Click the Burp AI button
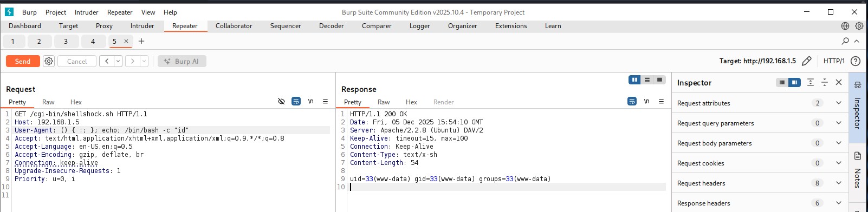 [x=182, y=61]
